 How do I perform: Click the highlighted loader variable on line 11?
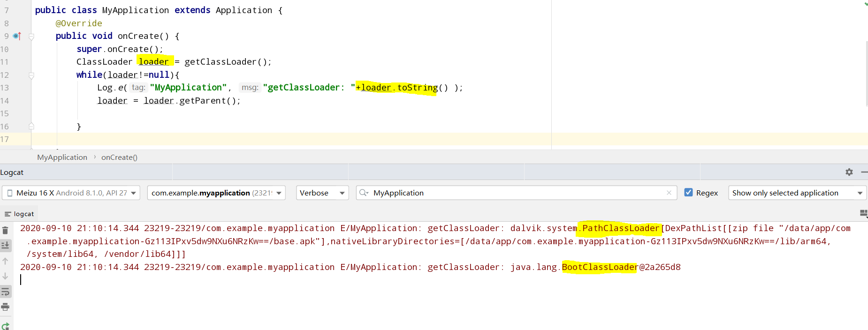point(154,61)
